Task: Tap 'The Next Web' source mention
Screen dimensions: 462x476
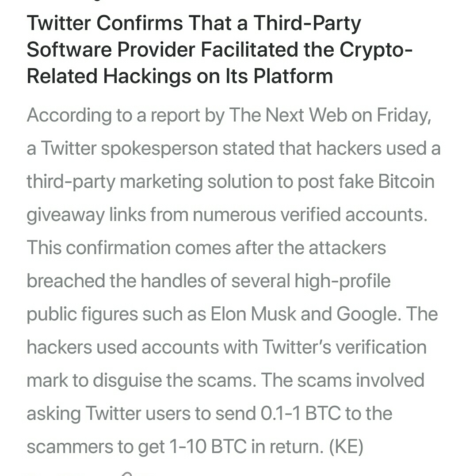Action: pyautogui.click(x=288, y=115)
